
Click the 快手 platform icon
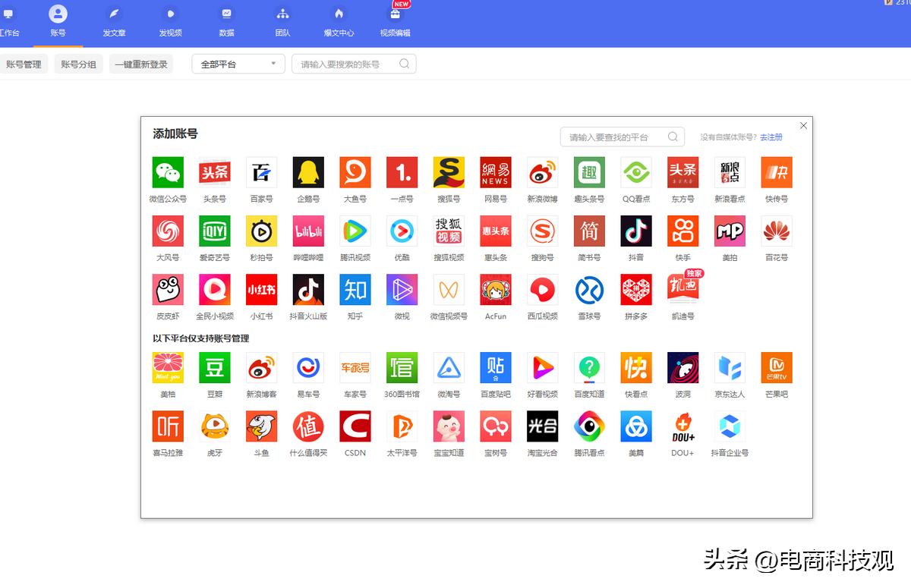tap(682, 231)
